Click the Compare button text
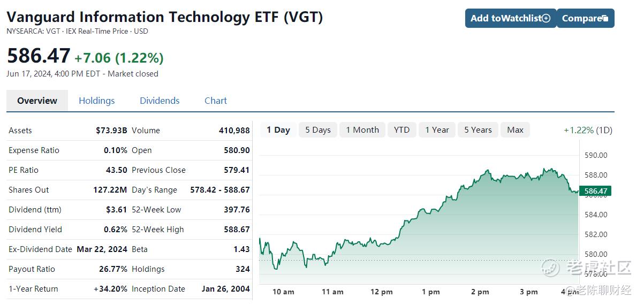The image size is (644, 305). [581, 18]
